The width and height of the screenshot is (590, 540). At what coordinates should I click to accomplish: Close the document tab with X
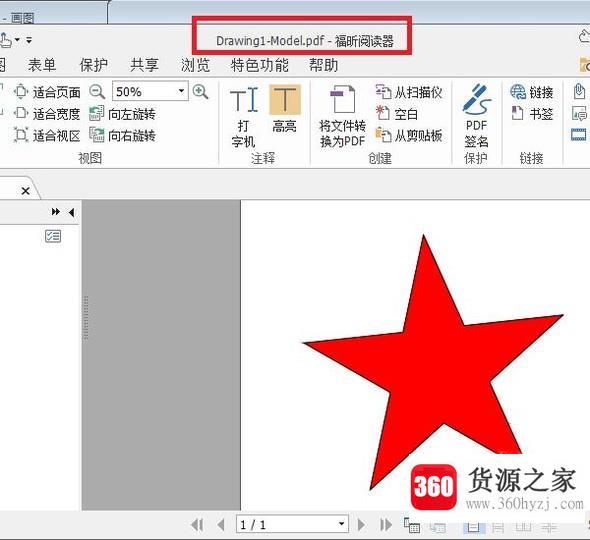pos(26,191)
